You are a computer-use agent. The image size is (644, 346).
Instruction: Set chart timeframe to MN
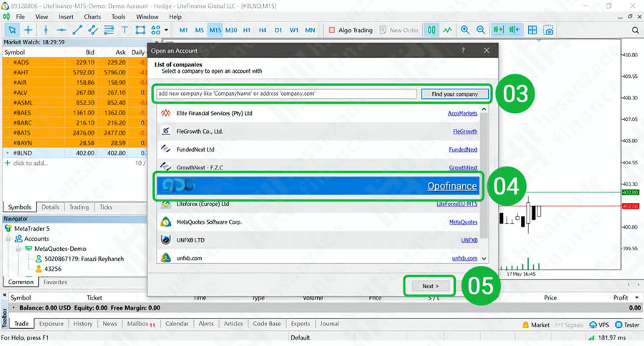310,30
